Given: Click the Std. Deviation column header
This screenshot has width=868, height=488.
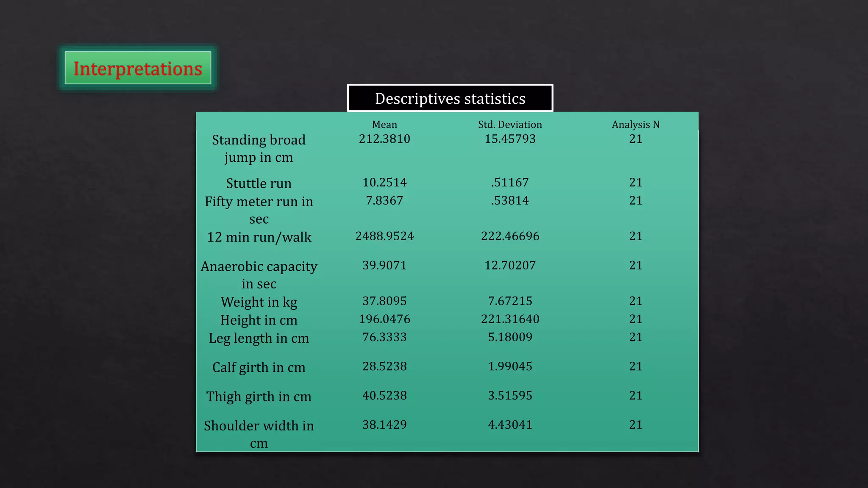Looking at the screenshot, I should pyautogui.click(x=510, y=125).
